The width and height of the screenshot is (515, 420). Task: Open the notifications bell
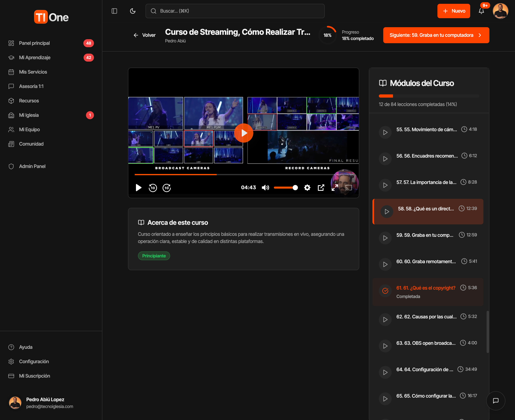(481, 11)
